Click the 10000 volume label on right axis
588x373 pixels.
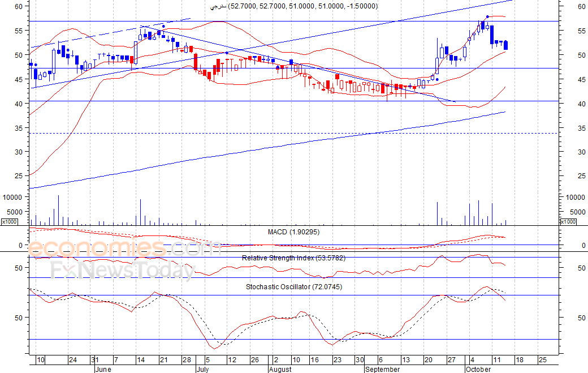(575, 198)
